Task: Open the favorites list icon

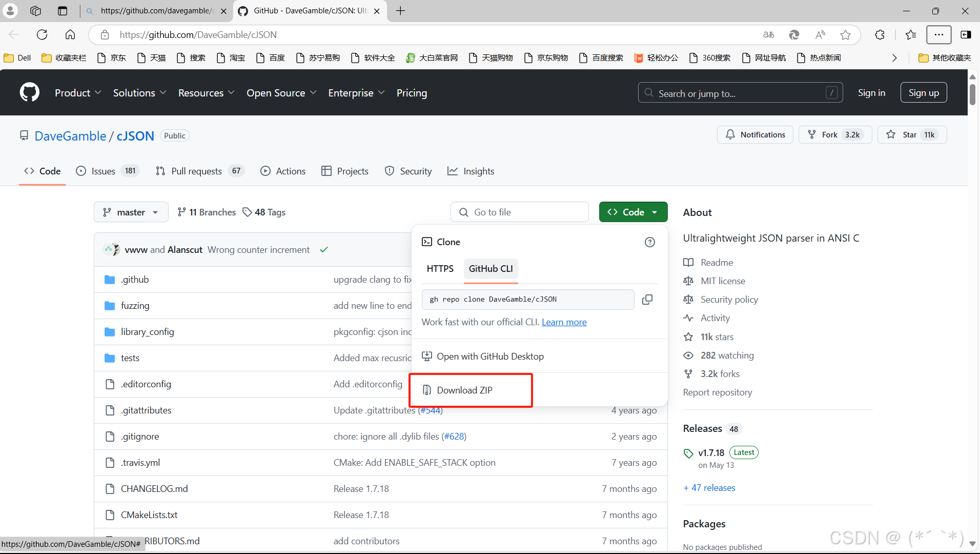Action: 910,34
